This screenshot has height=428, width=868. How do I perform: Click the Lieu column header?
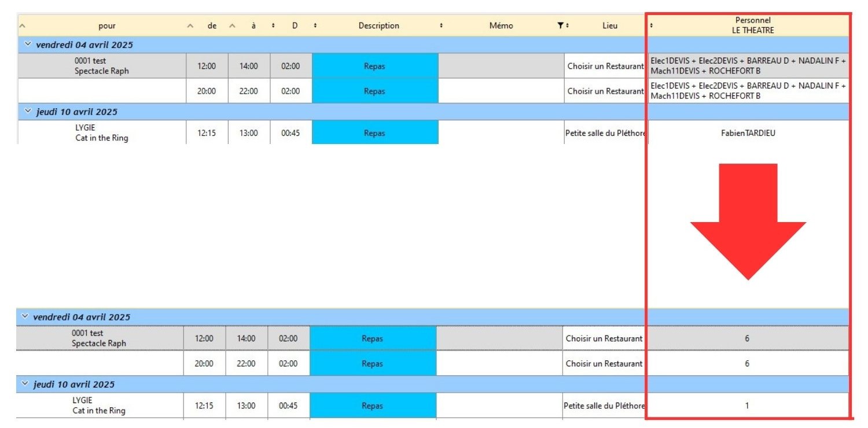pos(609,25)
